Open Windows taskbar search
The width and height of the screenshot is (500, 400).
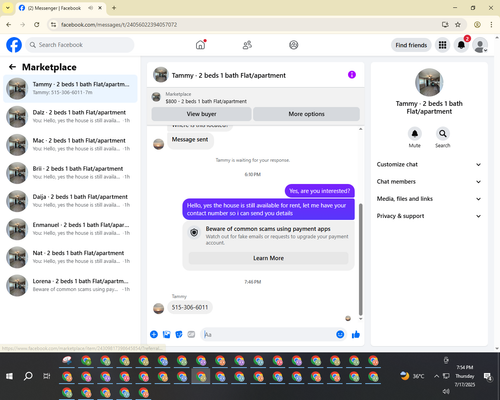[28, 376]
